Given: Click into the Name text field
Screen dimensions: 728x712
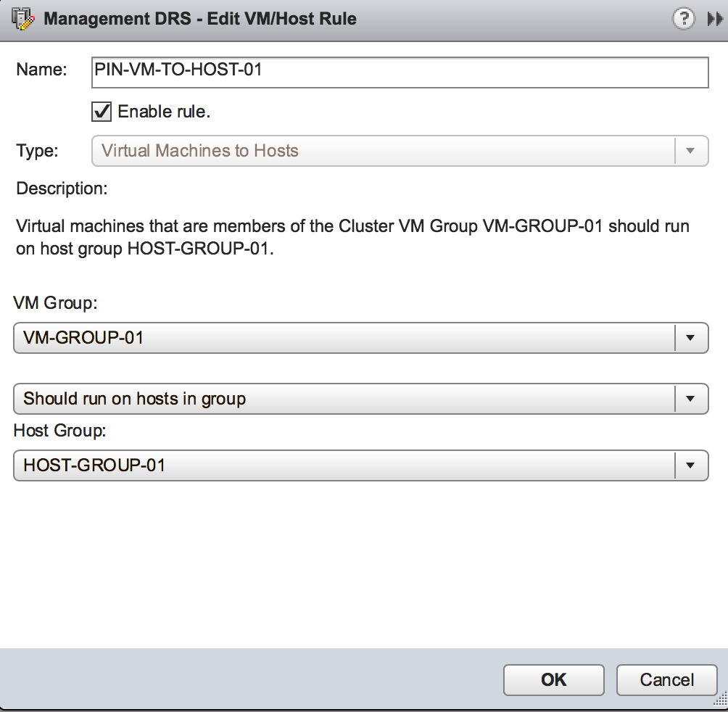Looking at the screenshot, I should pos(399,73).
